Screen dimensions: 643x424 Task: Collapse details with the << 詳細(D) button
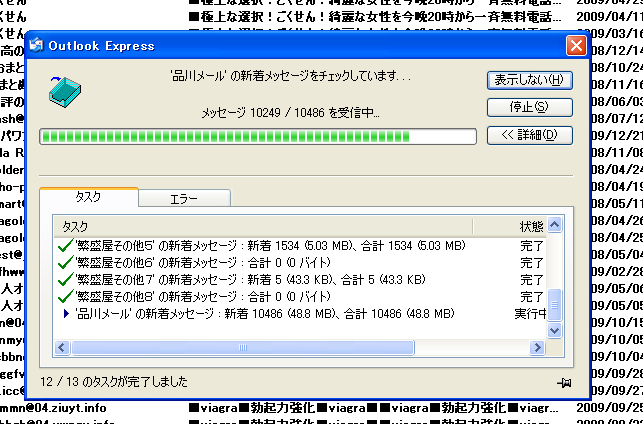point(529,135)
